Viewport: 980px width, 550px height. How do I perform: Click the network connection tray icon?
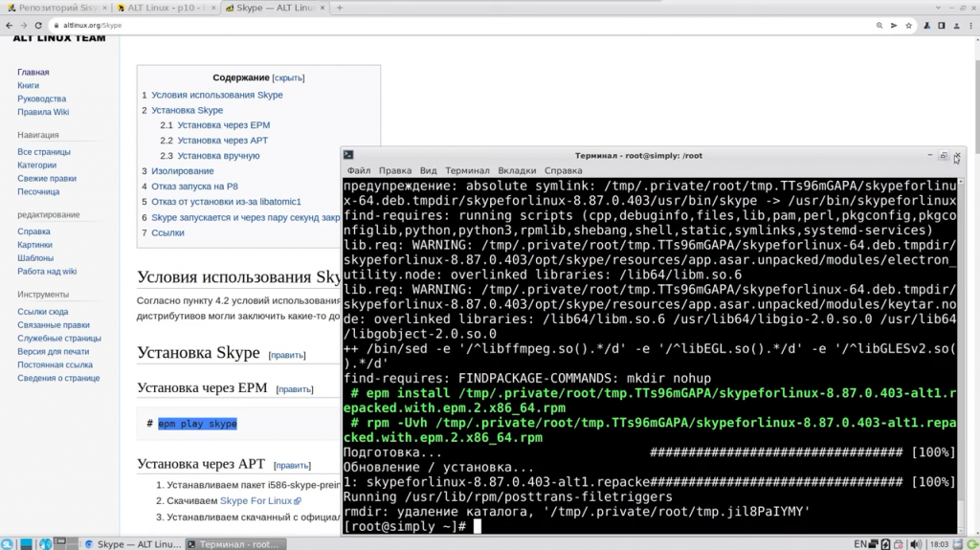(874, 544)
